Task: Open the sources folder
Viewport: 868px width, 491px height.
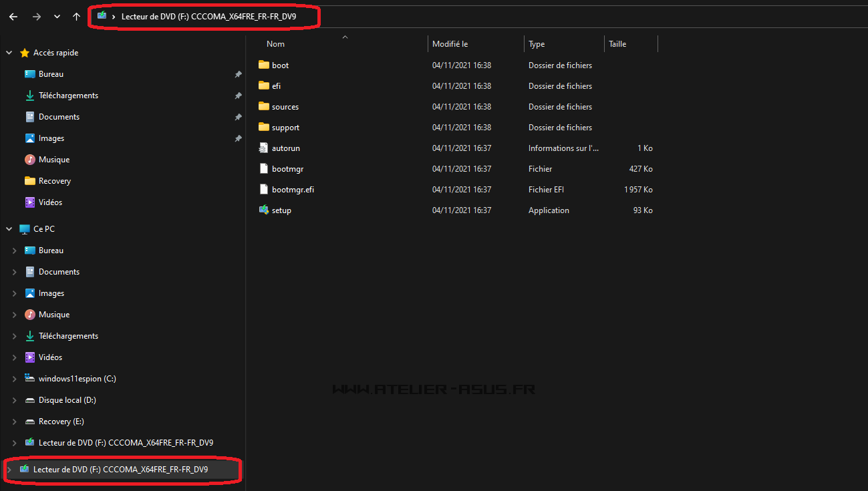Action: point(285,107)
